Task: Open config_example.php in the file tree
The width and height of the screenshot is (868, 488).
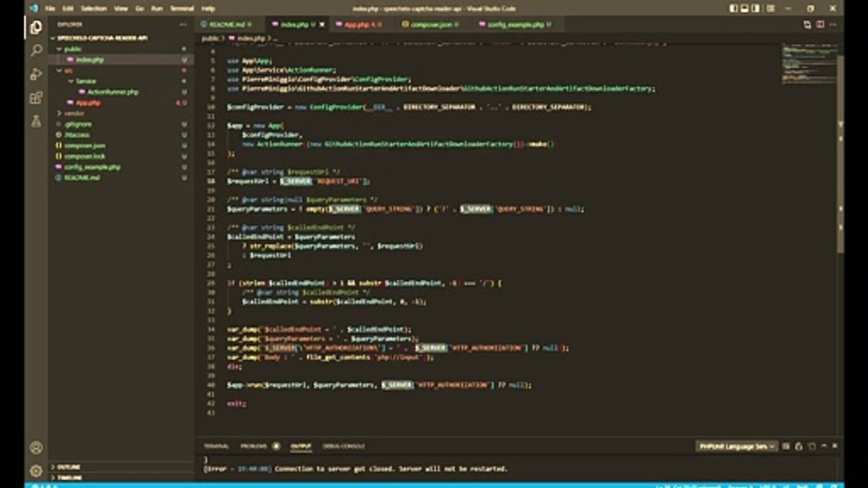Action: [121, 167]
